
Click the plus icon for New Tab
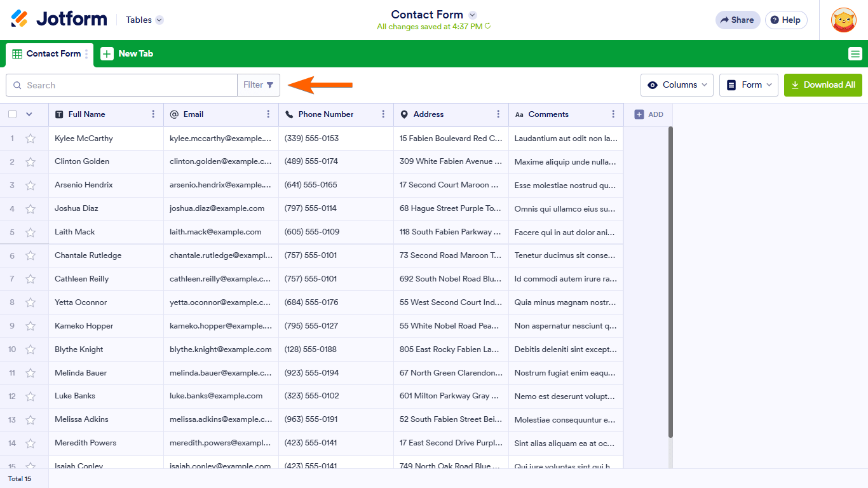point(107,54)
